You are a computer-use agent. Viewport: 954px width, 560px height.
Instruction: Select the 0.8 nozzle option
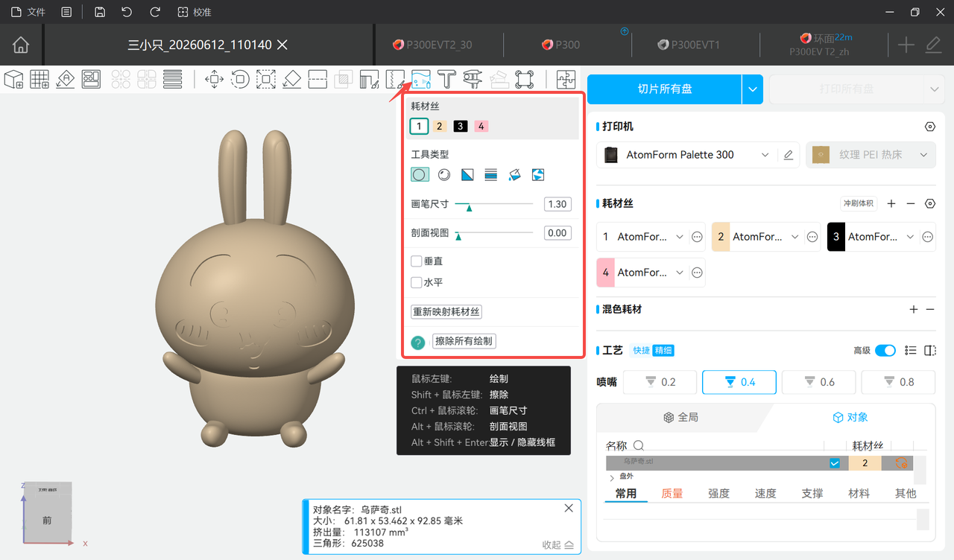[x=898, y=382]
